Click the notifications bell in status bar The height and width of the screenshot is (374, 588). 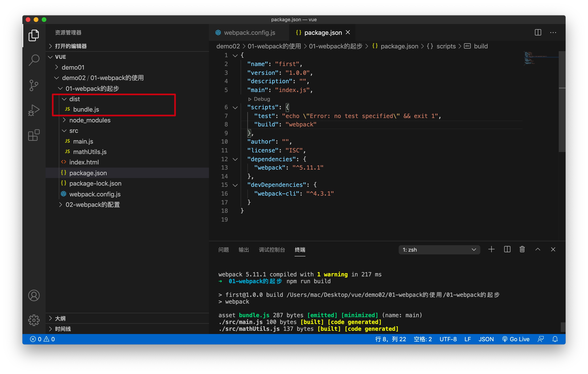pyautogui.click(x=555, y=339)
